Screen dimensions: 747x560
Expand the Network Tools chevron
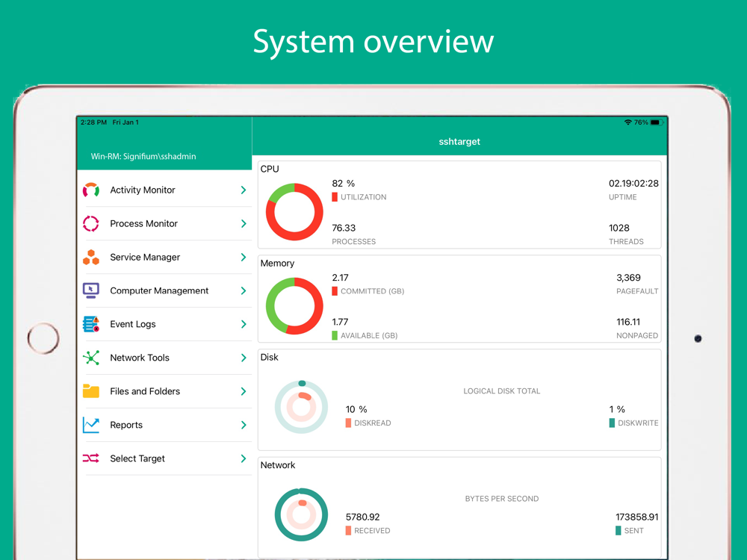click(x=244, y=358)
